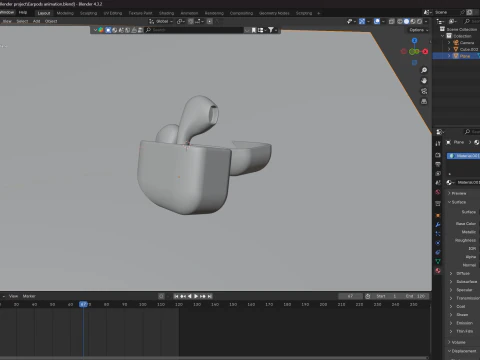Open the Object Data properties tab (green triangle)
This screenshot has width=480, height=360.
point(438,261)
